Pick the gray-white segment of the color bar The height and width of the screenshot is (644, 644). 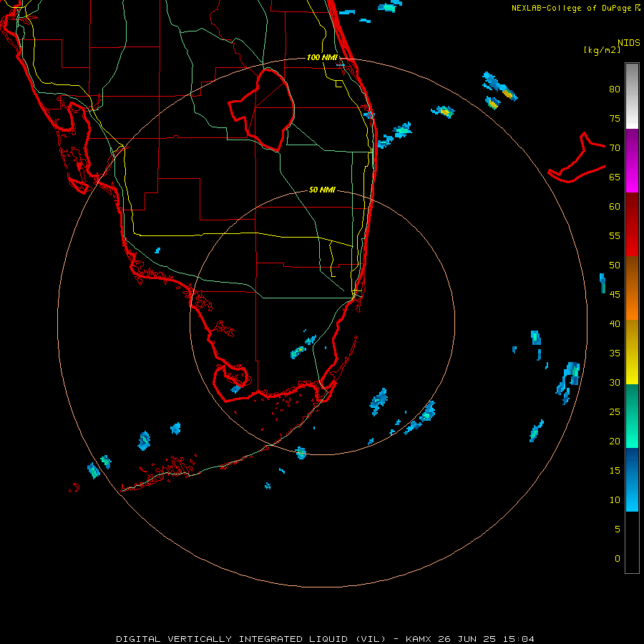click(632, 96)
